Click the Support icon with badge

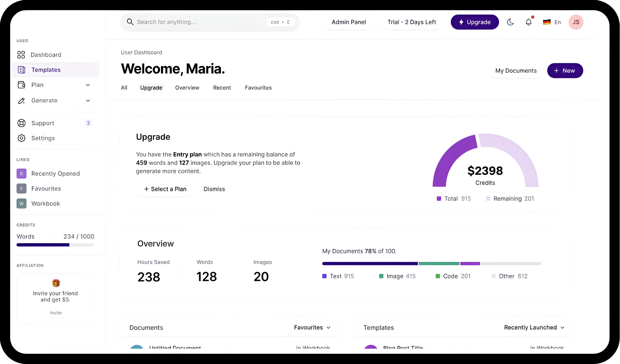click(21, 123)
